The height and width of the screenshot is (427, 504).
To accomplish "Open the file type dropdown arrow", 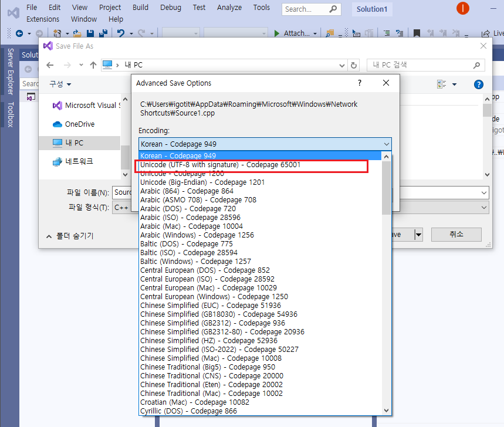I will (483, 208).
